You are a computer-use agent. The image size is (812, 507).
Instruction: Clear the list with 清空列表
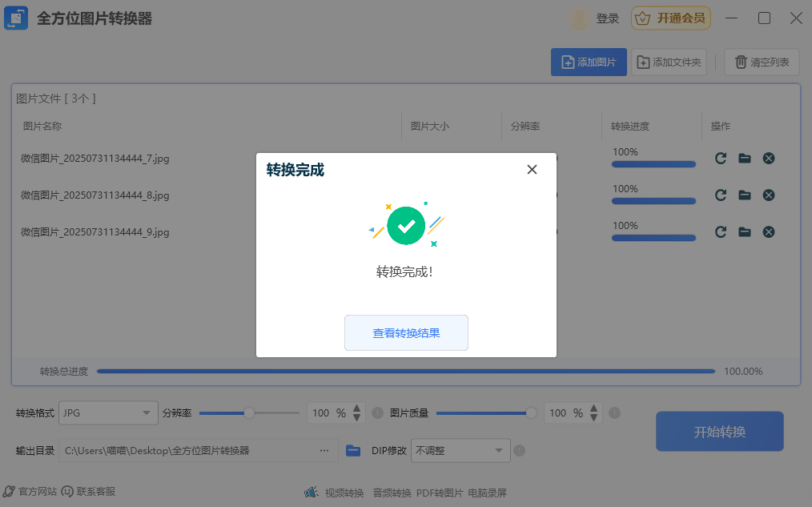762,62
